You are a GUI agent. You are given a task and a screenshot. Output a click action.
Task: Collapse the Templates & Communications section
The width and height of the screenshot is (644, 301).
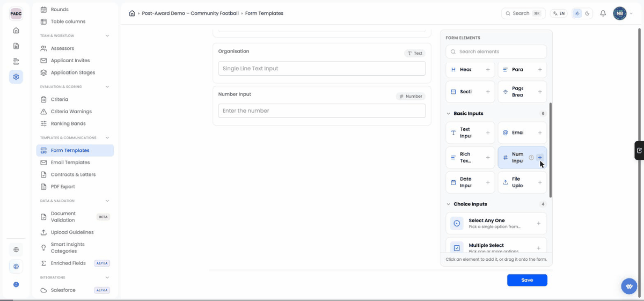pyautogui.click(x=107, y=138)
